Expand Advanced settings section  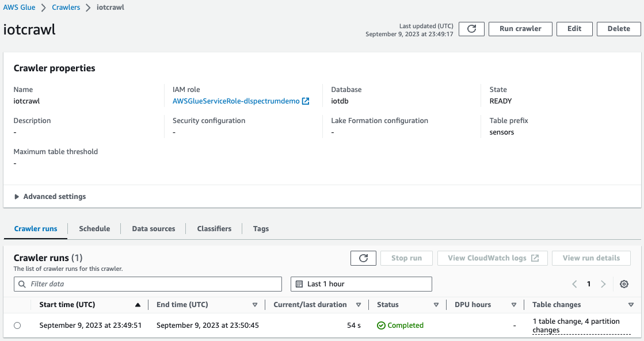click(x=50, y=197)
